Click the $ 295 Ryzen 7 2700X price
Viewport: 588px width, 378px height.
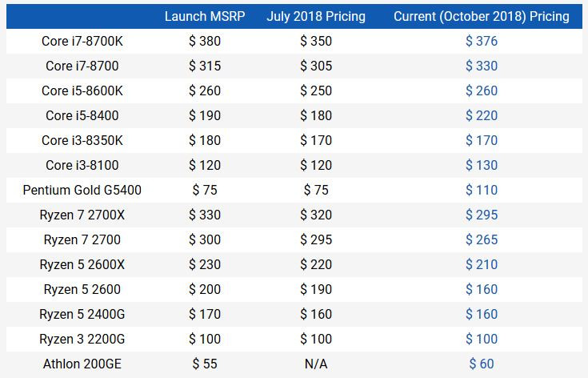(482, 215)
